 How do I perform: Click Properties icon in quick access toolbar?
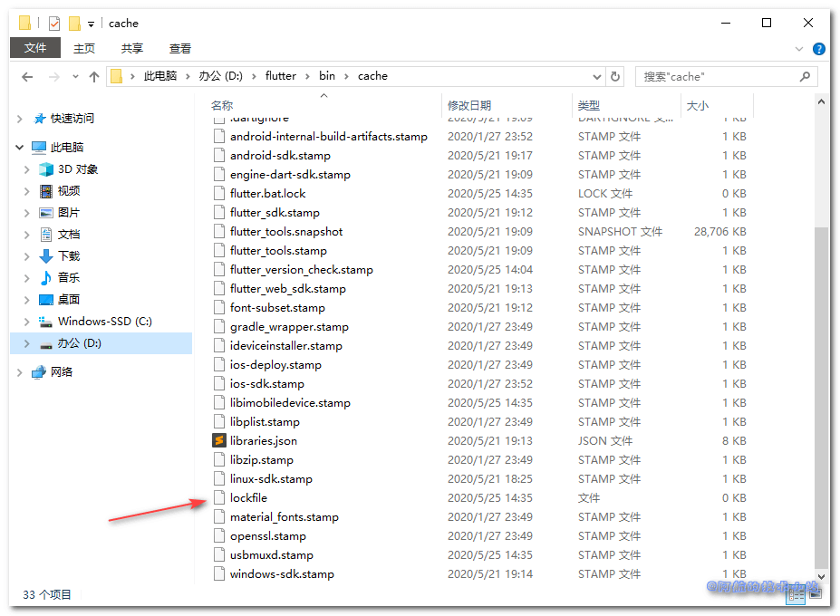54,24
